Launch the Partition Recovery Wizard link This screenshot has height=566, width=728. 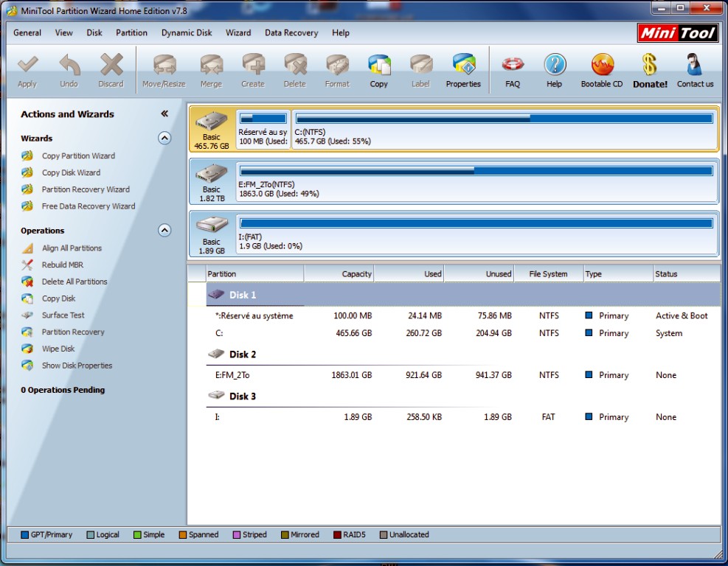pyautogui.click(x=86, y=189)
